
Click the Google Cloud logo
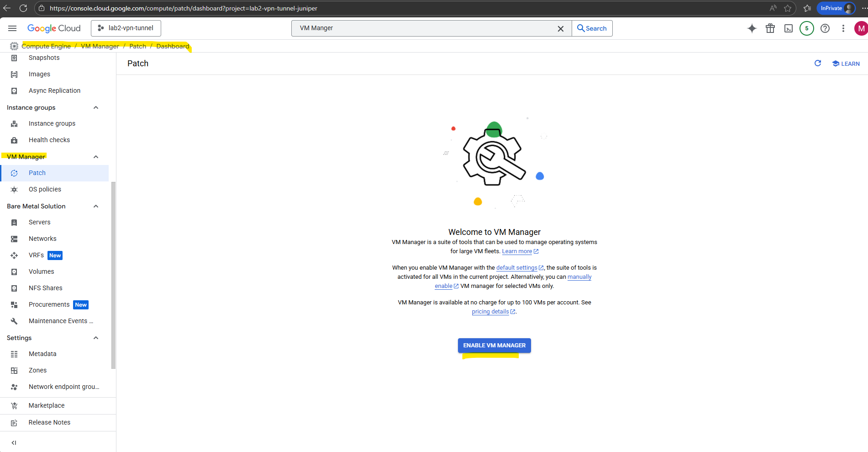pos(54,28)
